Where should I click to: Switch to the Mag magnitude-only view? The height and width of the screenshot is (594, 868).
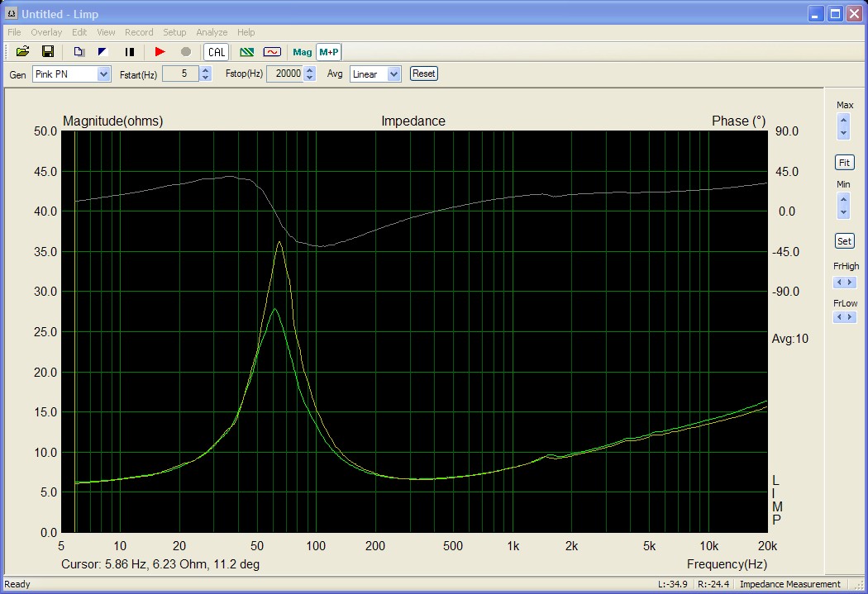[x=303, y=52]
